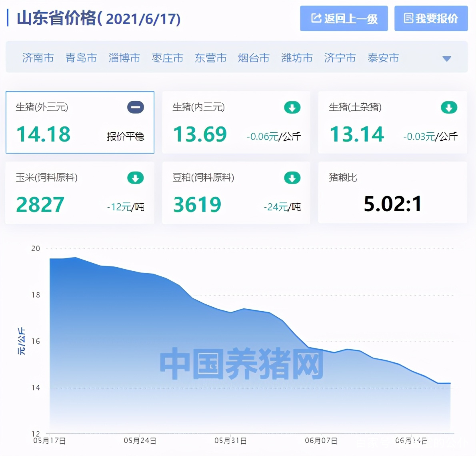
Task: Click the 报价平稳 status text
Action: (x=125, y=137)
